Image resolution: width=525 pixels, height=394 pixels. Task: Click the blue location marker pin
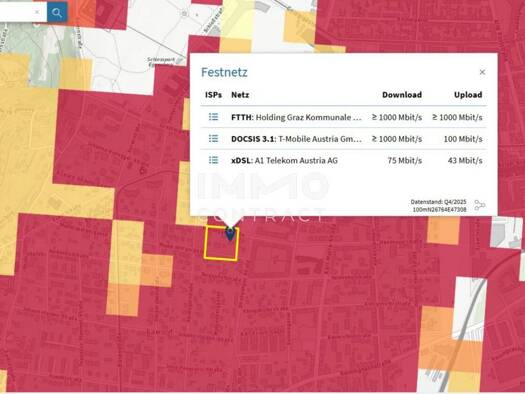pos(230,234)
